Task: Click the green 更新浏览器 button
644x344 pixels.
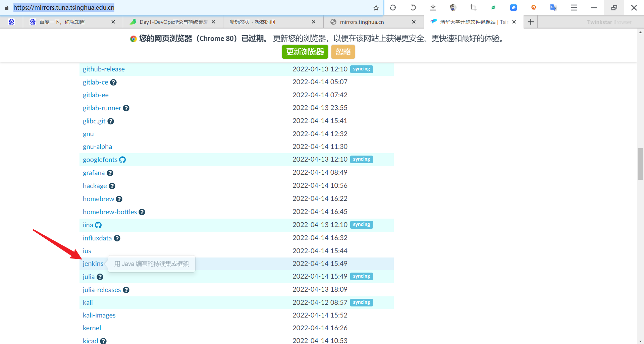Action: [x=305, y=52]
